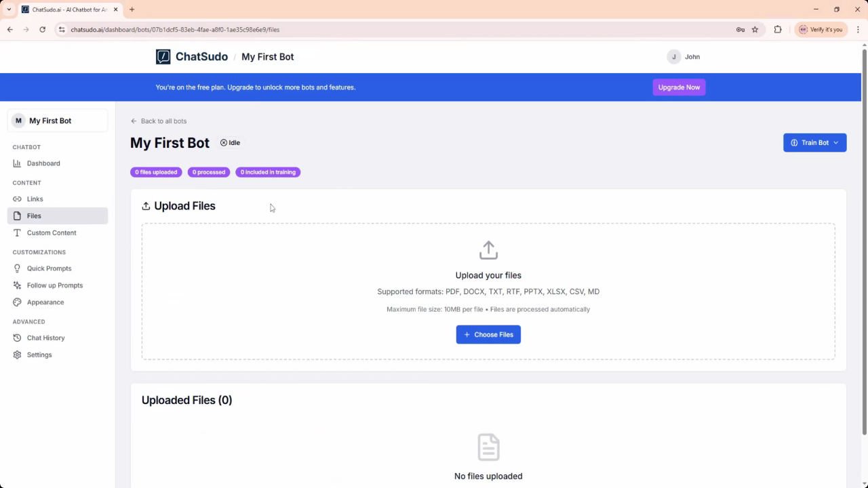
Task: Click the ChatSudo brand name link
Action: coord(201,57)
